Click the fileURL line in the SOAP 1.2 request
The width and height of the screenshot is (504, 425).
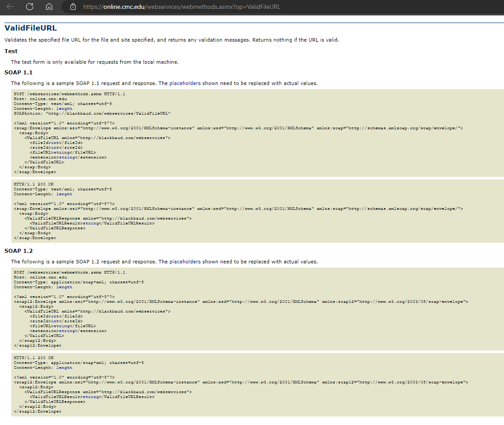pyautogui.click(x=63, y=326)
